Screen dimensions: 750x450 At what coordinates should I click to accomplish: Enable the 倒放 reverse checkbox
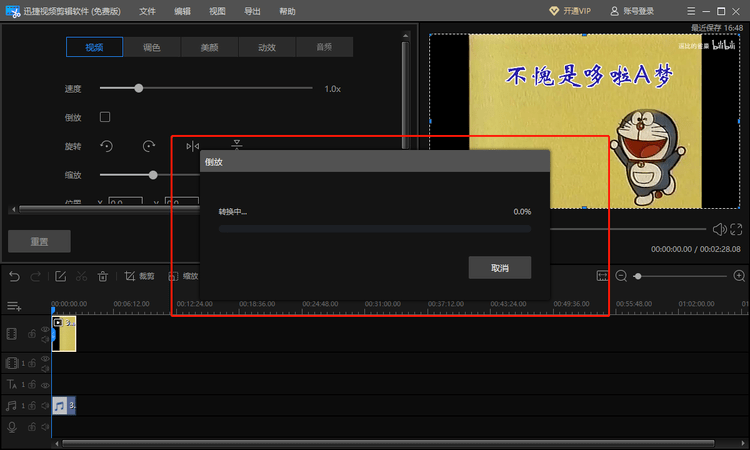point(105,117)
